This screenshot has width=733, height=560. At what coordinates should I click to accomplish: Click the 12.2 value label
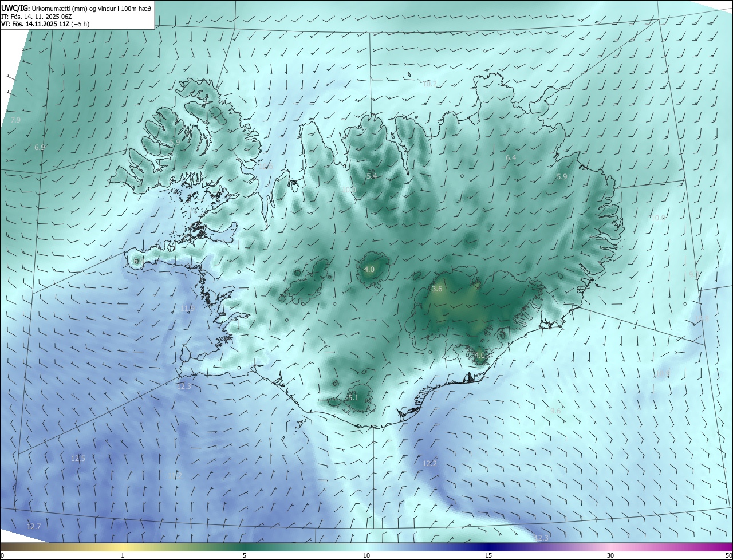tap(429, 463)
